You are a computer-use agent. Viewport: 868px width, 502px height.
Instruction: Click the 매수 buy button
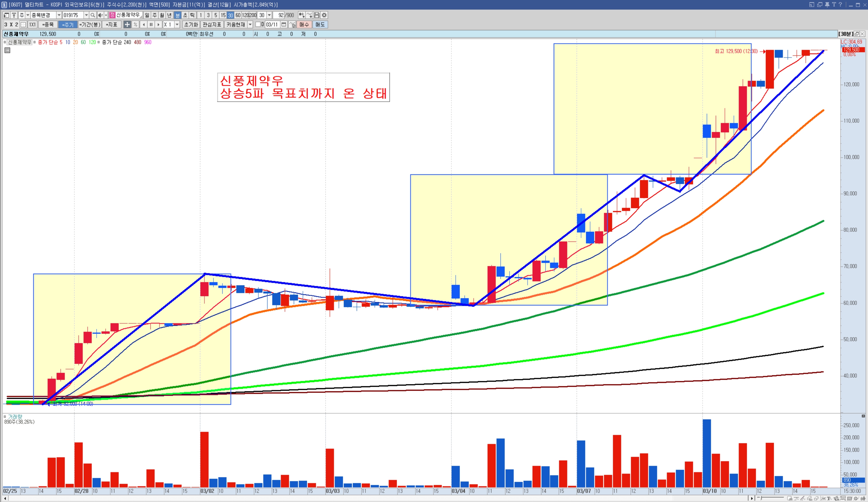pos(304,24)
